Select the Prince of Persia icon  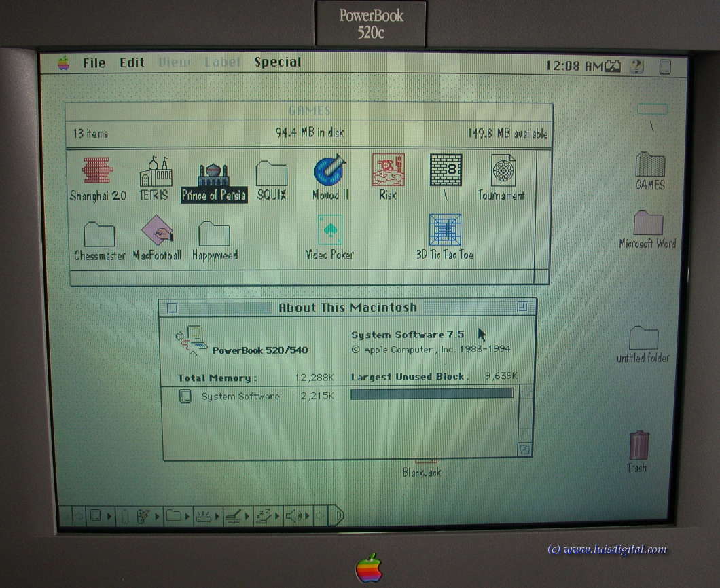(x=213, y=175)
